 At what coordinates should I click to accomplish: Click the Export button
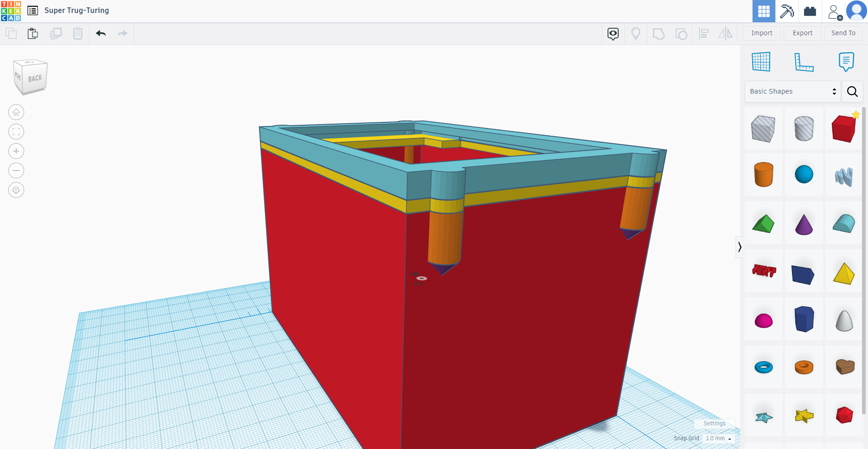802,33
